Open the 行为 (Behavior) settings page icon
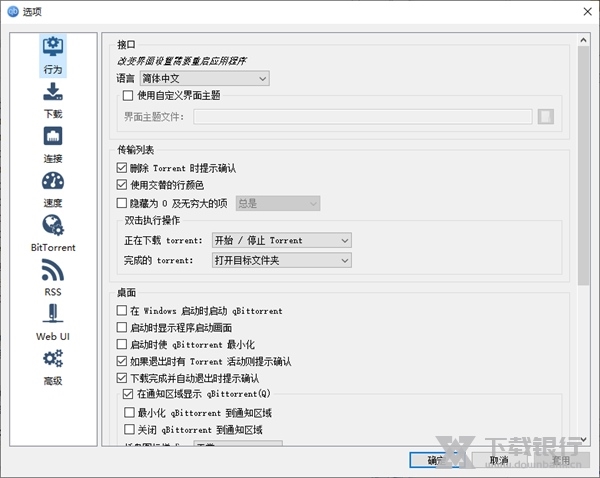This screenshot has height=478, width=600. click(53, 47)
